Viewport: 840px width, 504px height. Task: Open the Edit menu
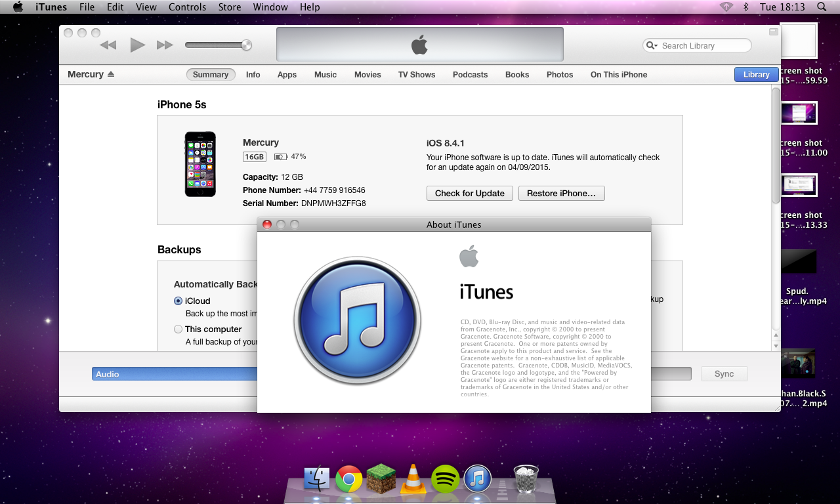point(115,7)
